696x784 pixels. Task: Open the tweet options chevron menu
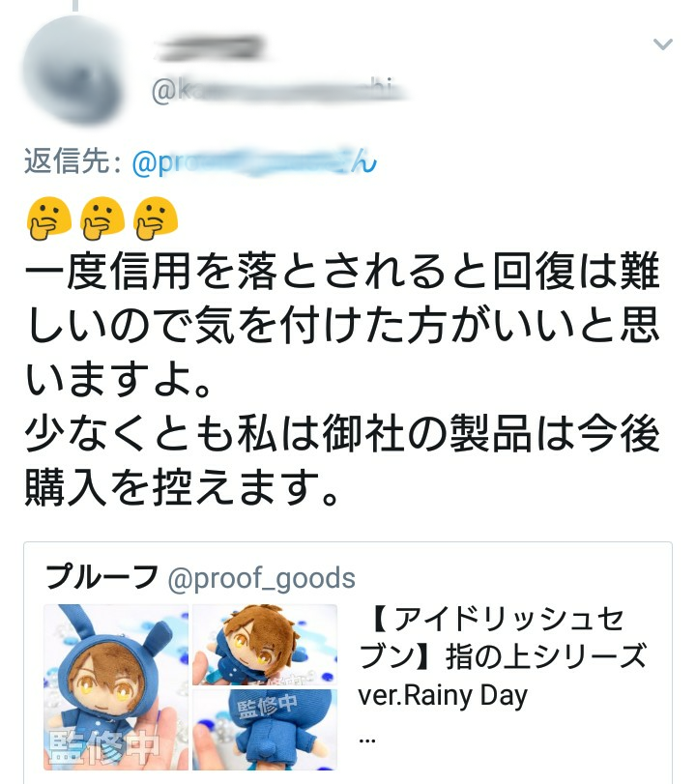tap(662, 44)
